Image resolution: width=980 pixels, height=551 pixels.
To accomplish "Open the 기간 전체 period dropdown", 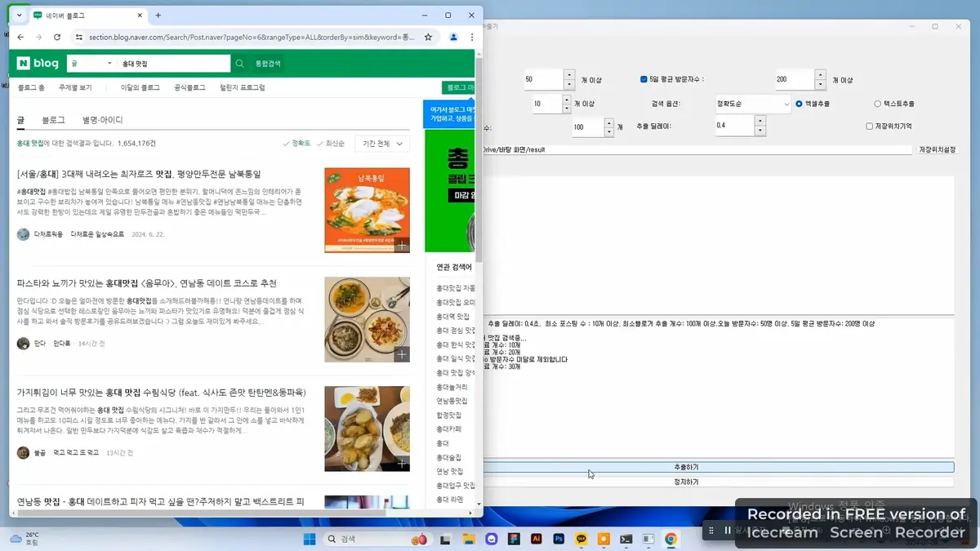I will tap(382, 144).
